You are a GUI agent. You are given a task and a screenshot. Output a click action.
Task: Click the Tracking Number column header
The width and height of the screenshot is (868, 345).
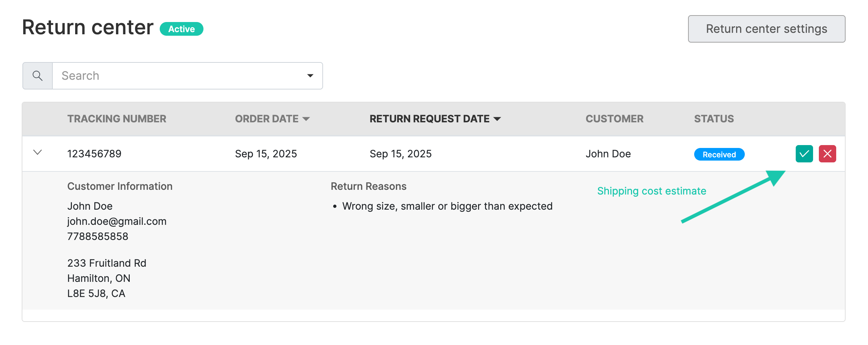coord(117,119)
